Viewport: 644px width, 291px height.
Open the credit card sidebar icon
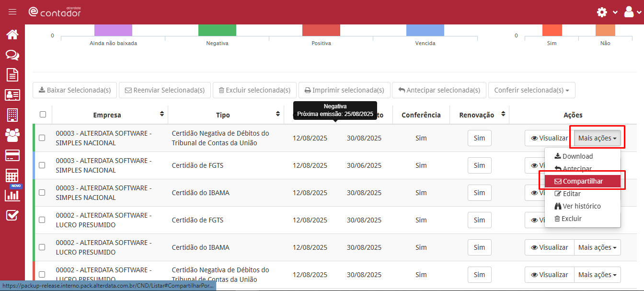point(12,155)
